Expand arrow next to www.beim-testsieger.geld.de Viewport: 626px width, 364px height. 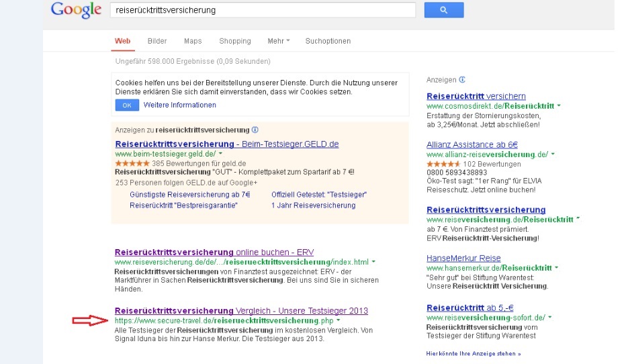[220, 154]
